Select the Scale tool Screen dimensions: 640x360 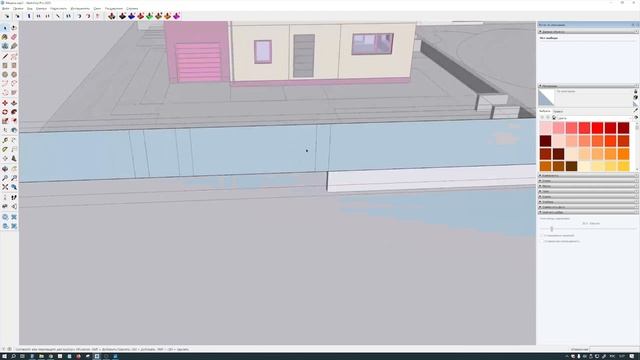point(5,121)
